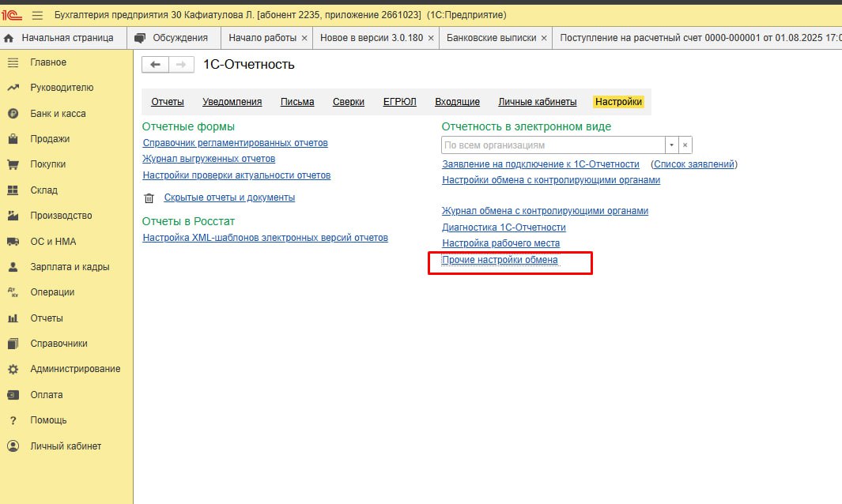842x504 pixels.
Task: Switch to the Начальная страница tab
Action: pos(64,38)
